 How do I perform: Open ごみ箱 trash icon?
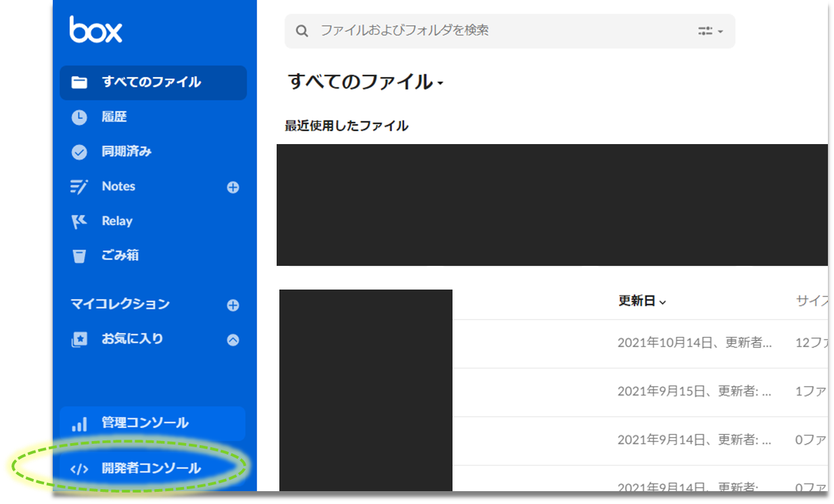click(x=80, y=256)
